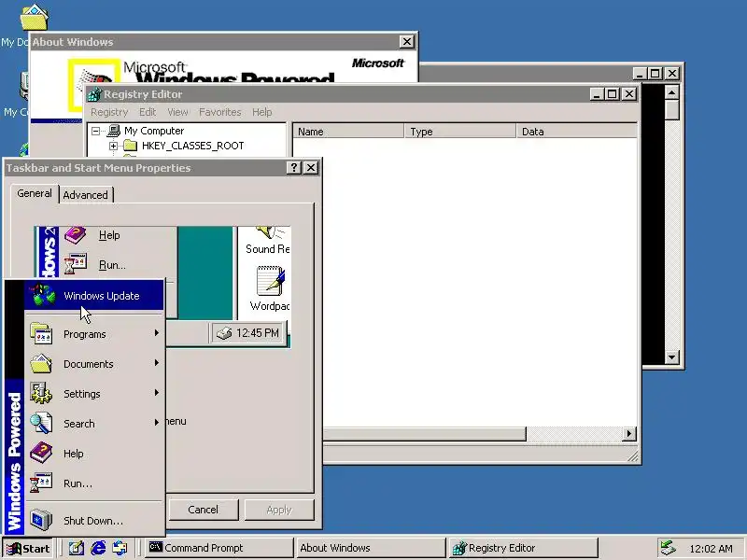
Task: Click the HKEY_CLASSES_ROOT folder icon
Action: [130, 146]
